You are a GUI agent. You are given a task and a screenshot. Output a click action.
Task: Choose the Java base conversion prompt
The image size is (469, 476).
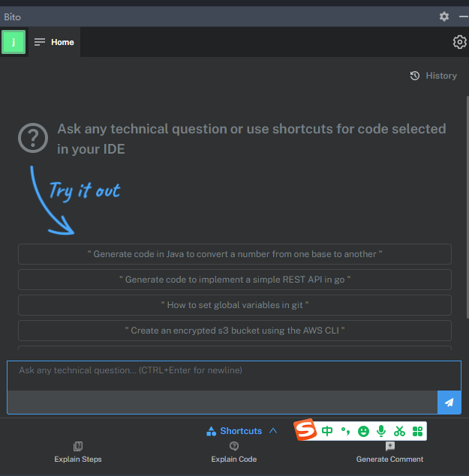235,254
